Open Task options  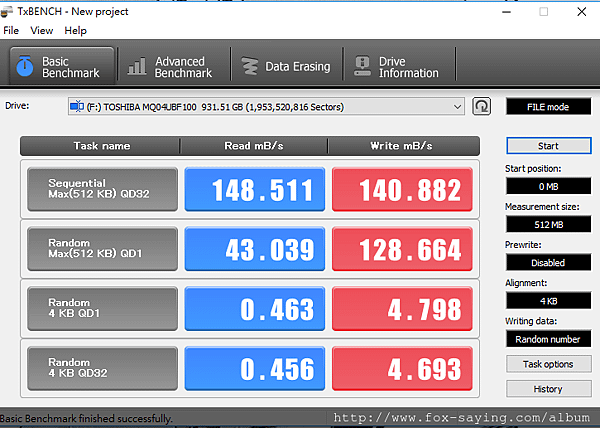click(x=548, y=364)
